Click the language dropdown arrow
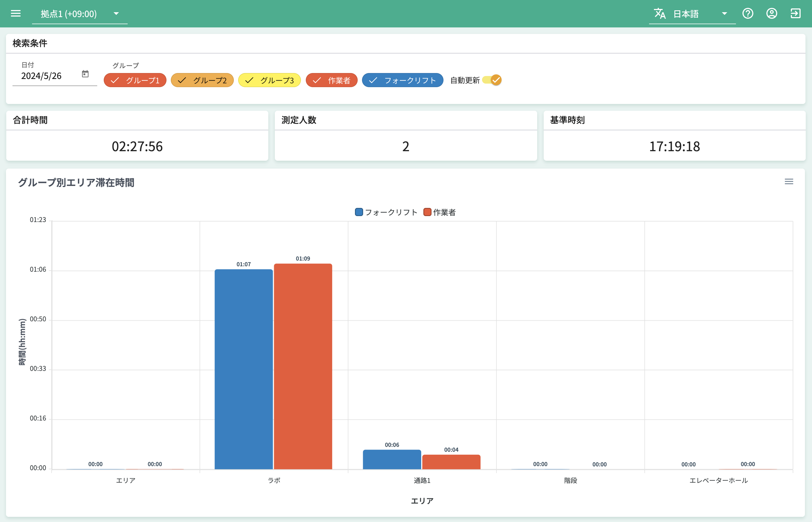 pos(724,14)
